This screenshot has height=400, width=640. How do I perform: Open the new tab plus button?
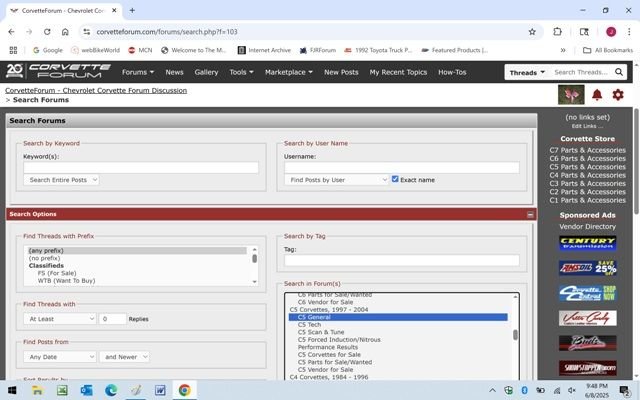tap(132, 11)
